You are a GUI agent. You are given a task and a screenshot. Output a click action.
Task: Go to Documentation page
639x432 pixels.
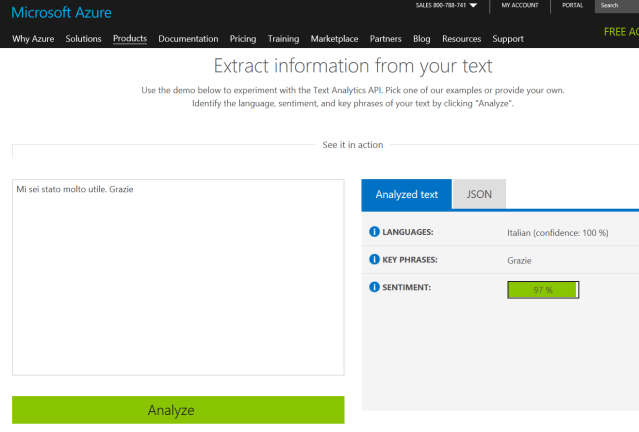click(x=188, y=39)
